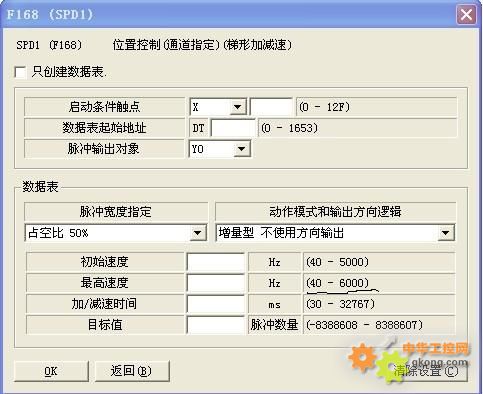Click the SPD1 (F168) instruction name text
This screenshot has height=394, width=483.
point(49,45)
